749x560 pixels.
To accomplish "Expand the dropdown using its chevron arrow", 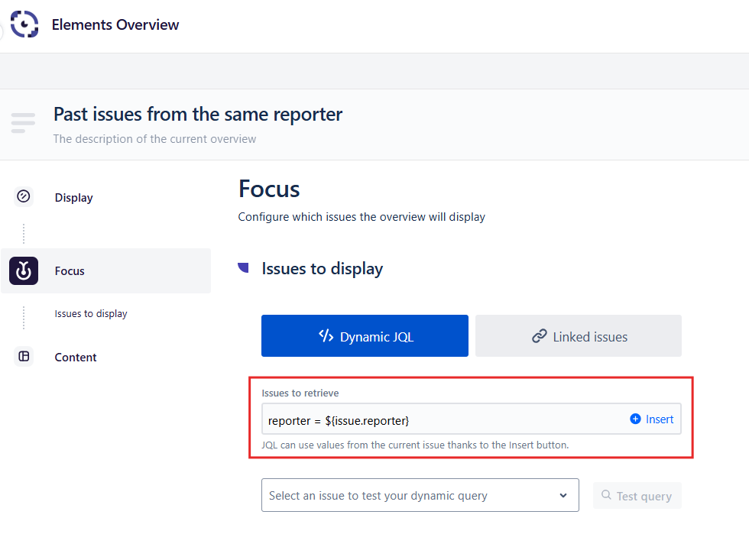I will coord(563,496).
